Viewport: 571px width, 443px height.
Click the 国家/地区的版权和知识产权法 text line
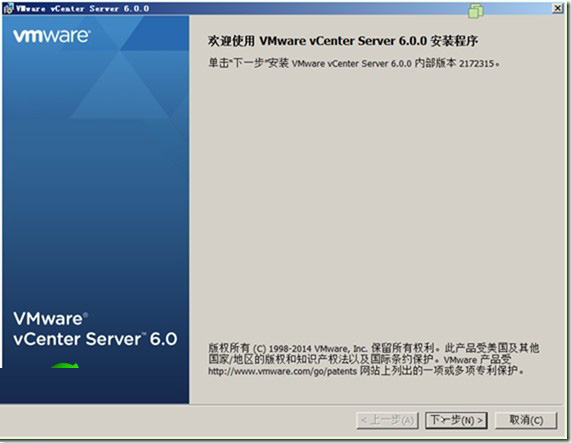click(360, 360)
